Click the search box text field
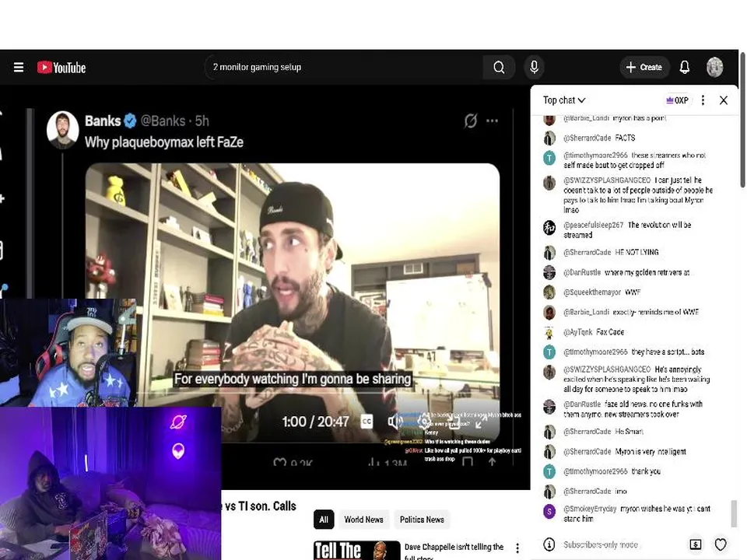The image size is (747, 560). pos(344,67)
